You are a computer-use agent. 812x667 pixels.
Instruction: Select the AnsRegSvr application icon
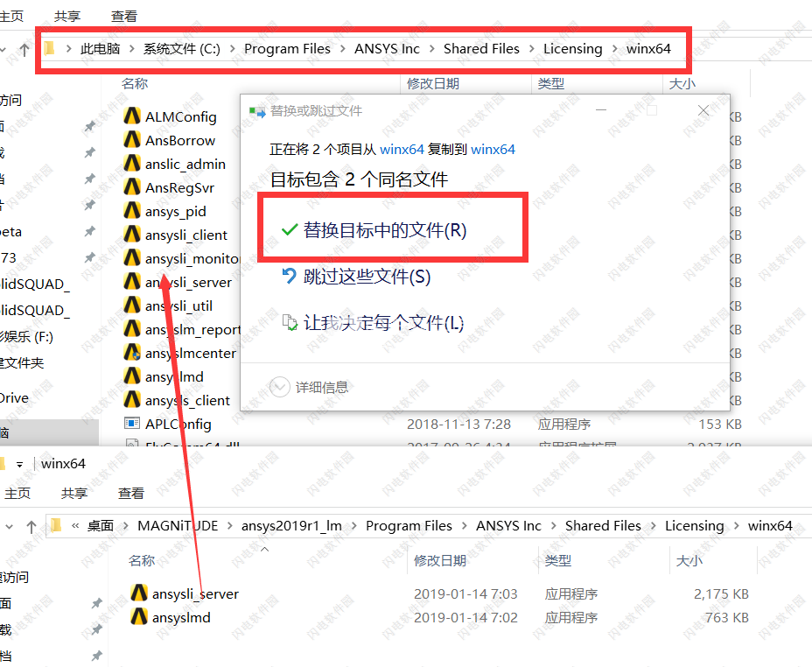pos(132,187)
